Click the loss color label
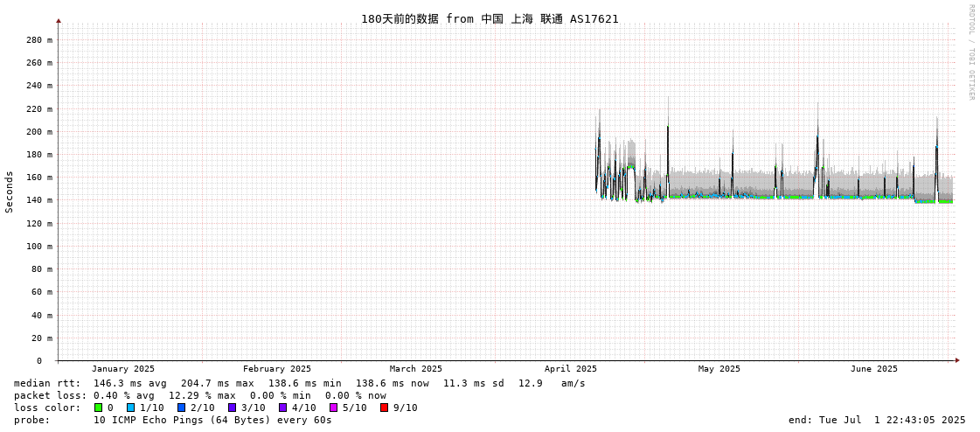The width and height of the screenshot is (980, 432). point(47,408)
